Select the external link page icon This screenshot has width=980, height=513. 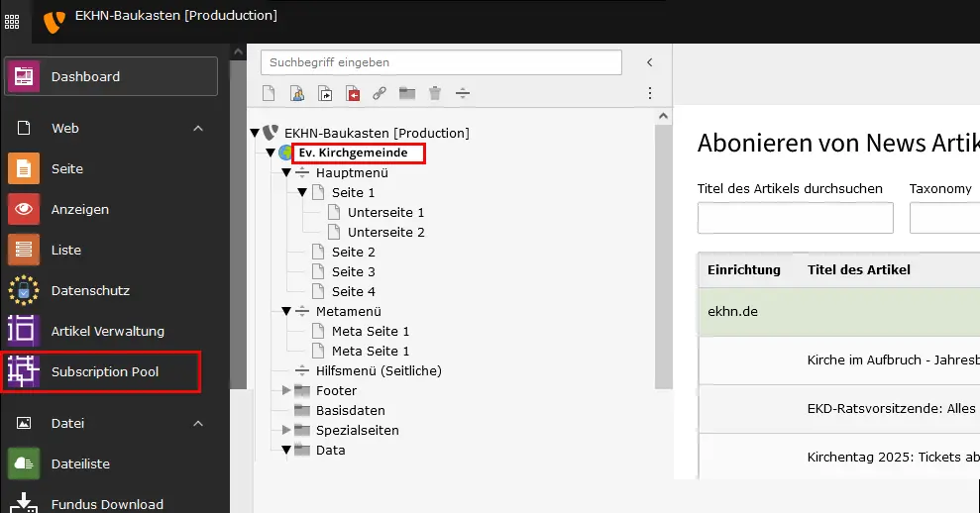[x=380, y=93]
